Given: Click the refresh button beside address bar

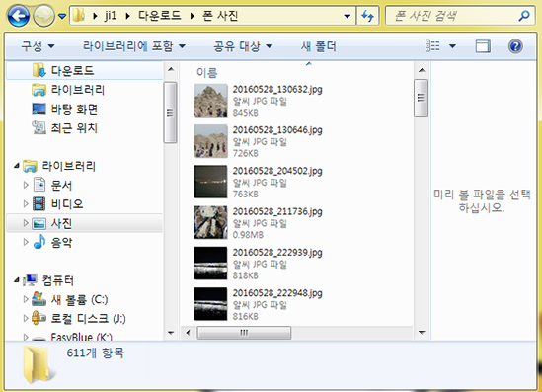Looking at the screenshot, I should 368,16.
